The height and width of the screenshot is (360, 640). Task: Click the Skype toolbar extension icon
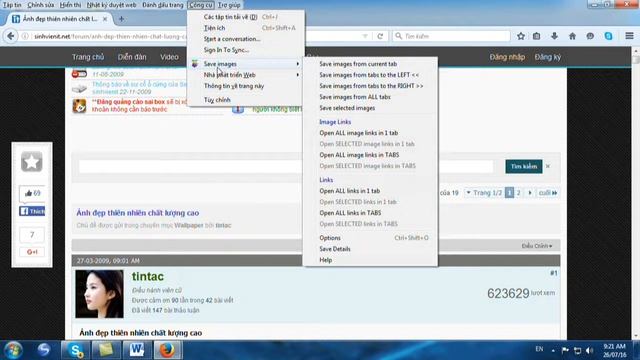point(608,36)
